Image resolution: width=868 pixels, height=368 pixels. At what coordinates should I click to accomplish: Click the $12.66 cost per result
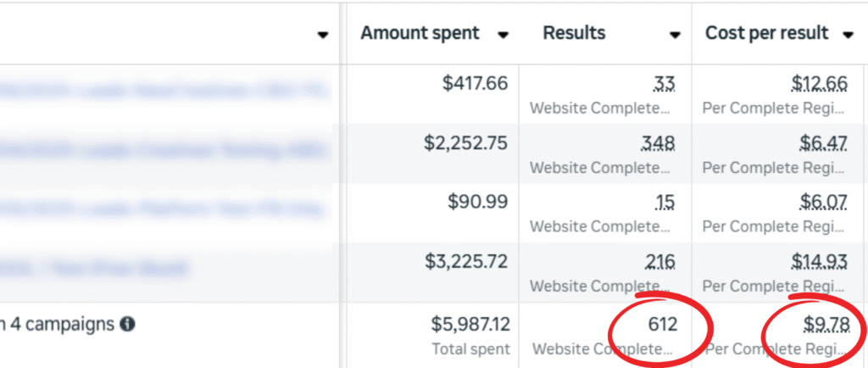pyautogui.click(x=819, y=83)
